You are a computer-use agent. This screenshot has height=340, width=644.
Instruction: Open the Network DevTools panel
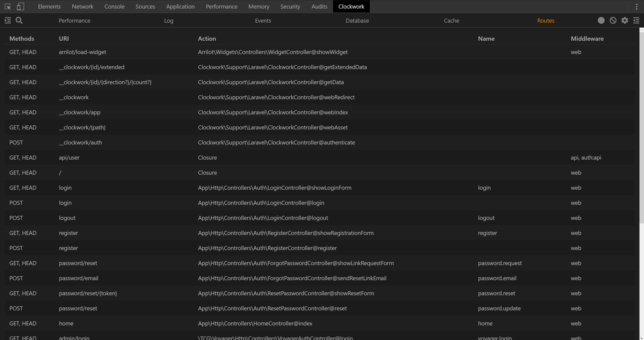(82, 6)
